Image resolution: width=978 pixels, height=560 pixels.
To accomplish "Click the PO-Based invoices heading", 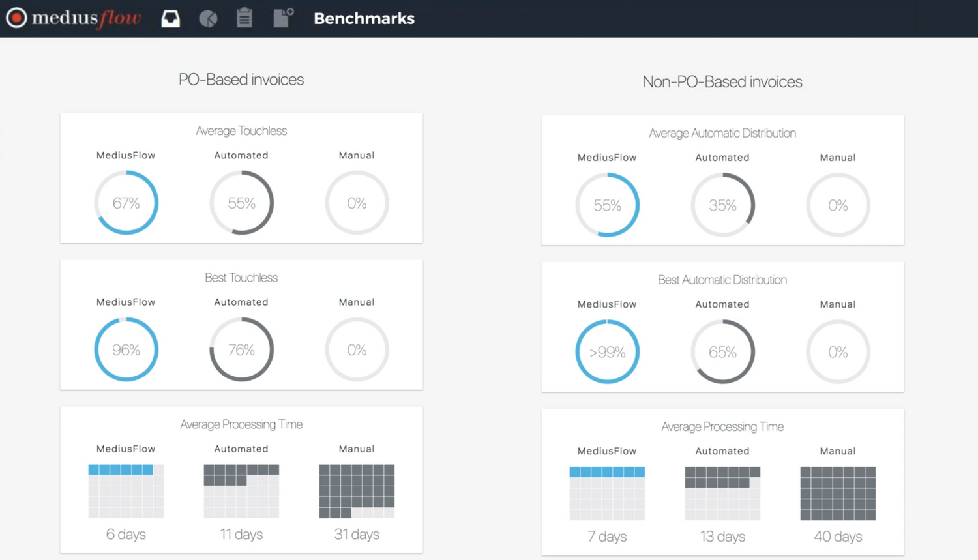I will [x=241, y=80].
